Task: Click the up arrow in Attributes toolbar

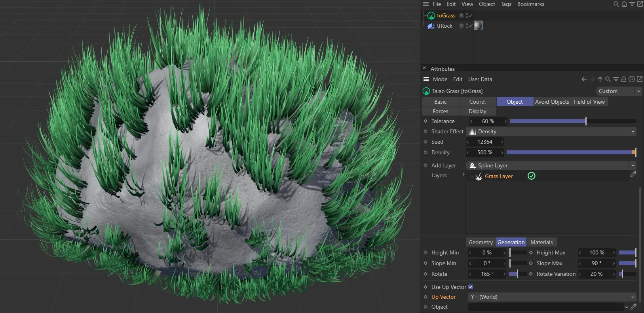Action: point(600,79)
